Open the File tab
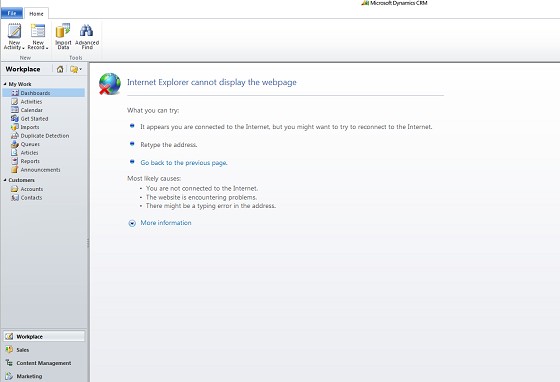This screenshot has width=560, height=382. coord(12,13)
